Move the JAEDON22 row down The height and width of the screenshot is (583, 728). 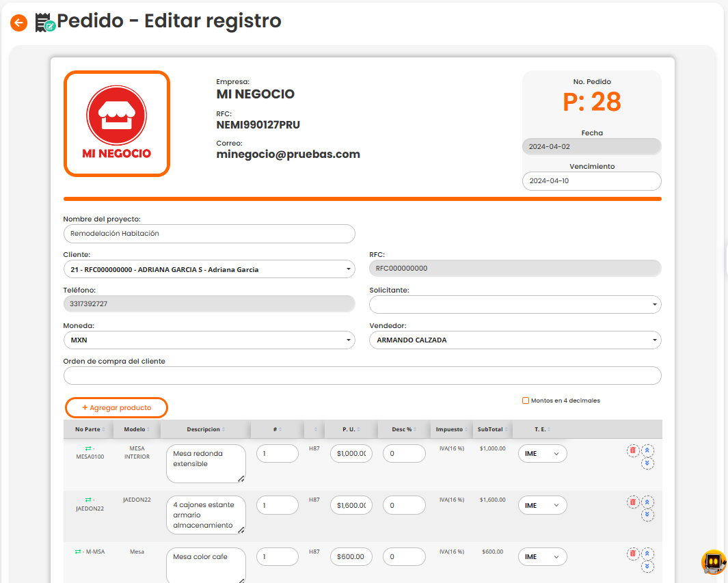(x=648, y=515)
